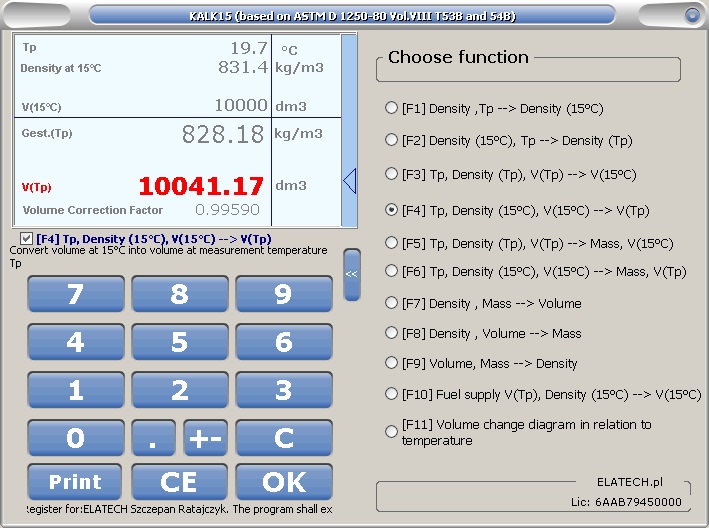Select [F6] function yielding Mass, V(Tp)

tap(535, 272)
